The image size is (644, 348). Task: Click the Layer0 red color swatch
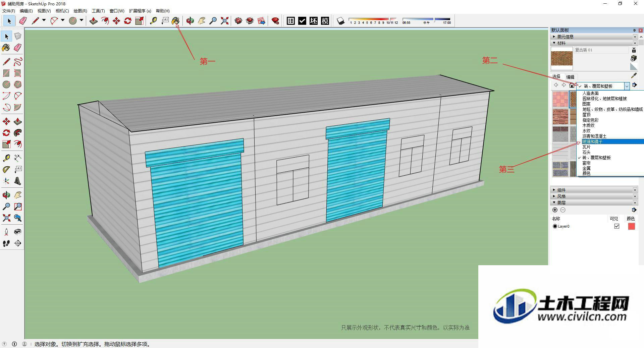coord(631,226)
